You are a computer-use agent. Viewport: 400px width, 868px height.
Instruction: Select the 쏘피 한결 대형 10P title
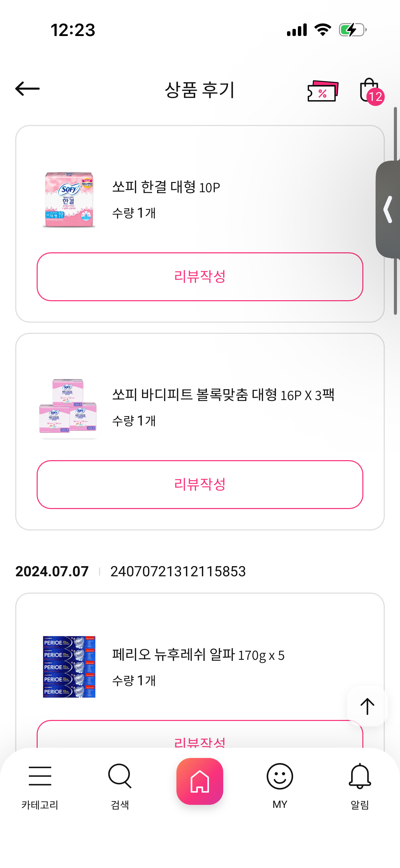point(166,187)
